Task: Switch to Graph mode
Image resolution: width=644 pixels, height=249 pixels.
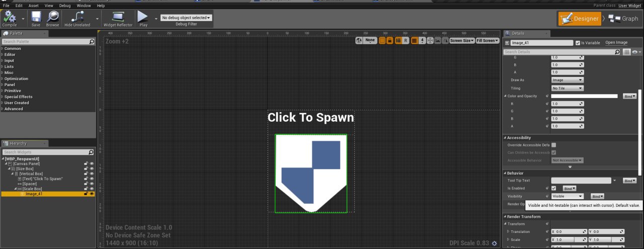Action: click(x=623, y=19)
